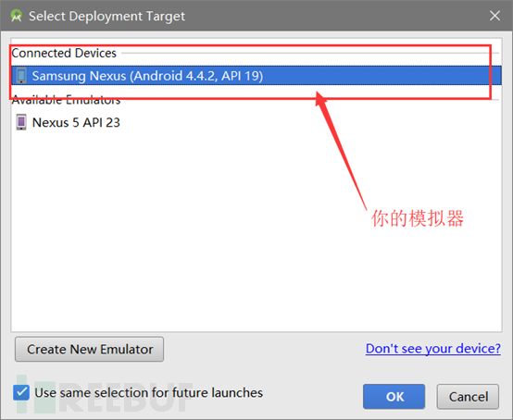Follow the 'Don't see your device?' link
The width and height of the screenshot is (513, 420).
433,349
